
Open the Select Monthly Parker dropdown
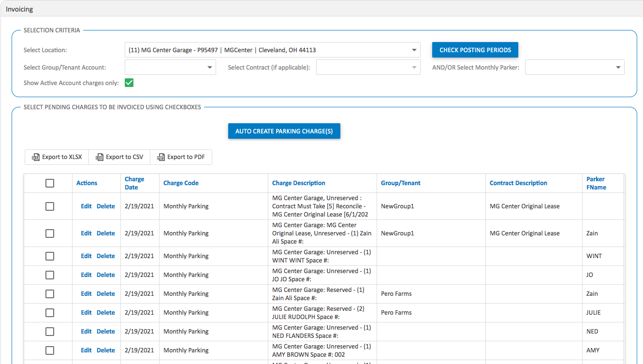(x=618, y=67)
